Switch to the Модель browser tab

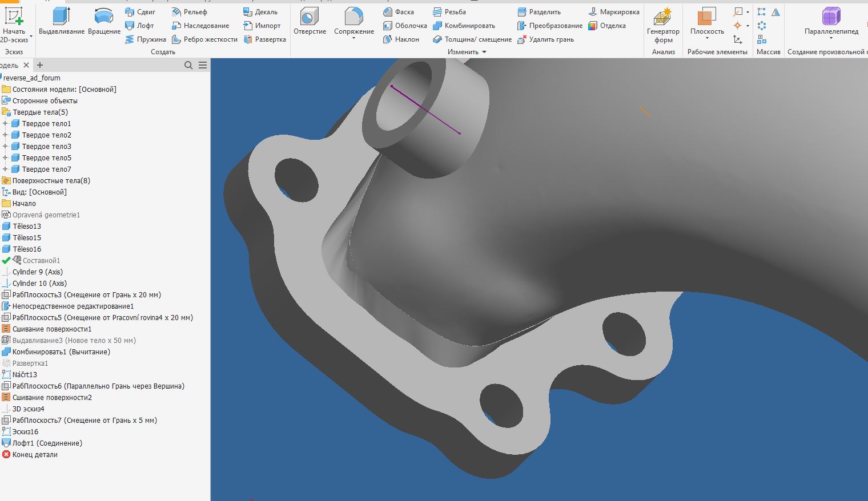tap(10, 65)
